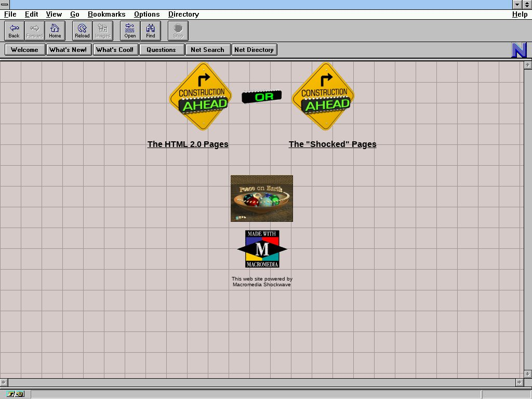Follow The "Shocked" Pages link
Image resolution: width=532 pixels, height=399 pixels.
pyautogui.click(x=332, y=144)
